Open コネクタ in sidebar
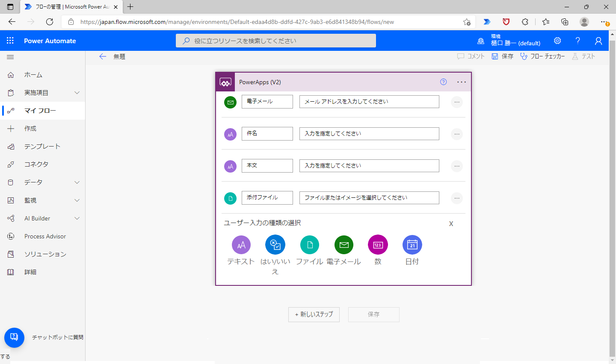Viewport: 616px width, 364px height. 43,164
